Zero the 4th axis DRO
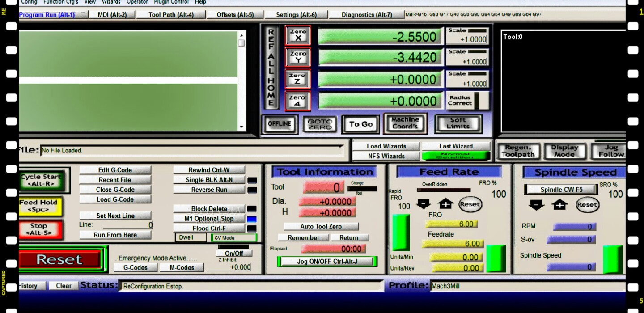Viewport: 644px width, 313px height. click(297, 101)
